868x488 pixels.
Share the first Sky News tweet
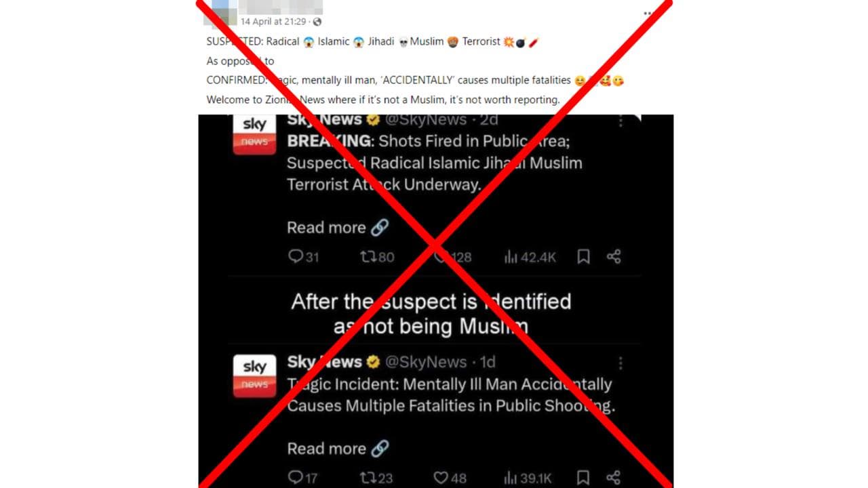click(614, 256)
